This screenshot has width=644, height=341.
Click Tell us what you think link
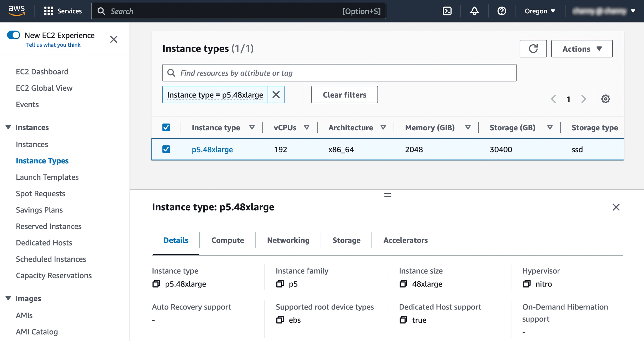(53, 45)
